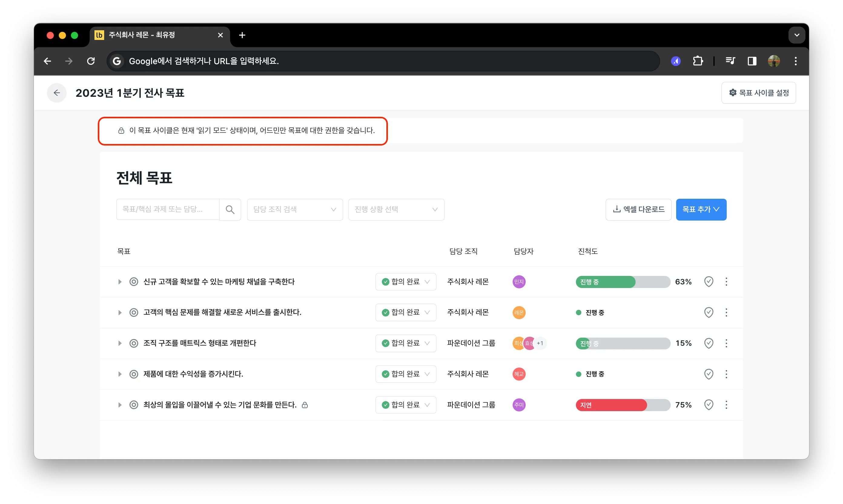
Task: Open the tab search dropdown in the tab bar
Action: pyautogui.click(x=797, y=35)
